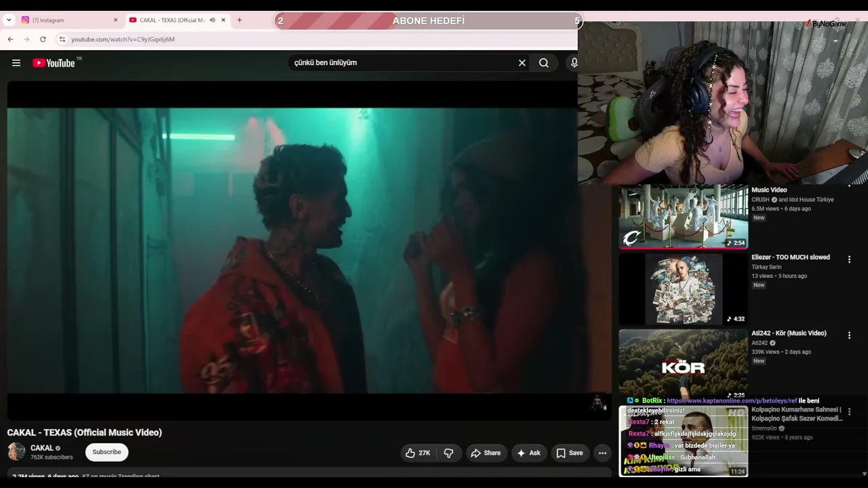Image resolution: width=868 pixels, height=488 pixels.
Task: Dislike the video with thumbs down
Action: click(x=448, y=453)
